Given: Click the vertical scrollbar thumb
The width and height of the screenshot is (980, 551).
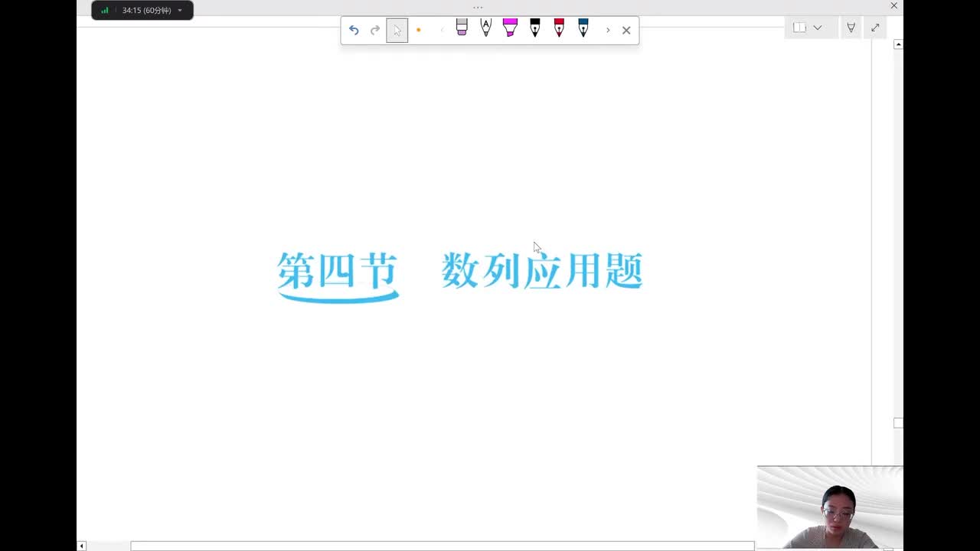Looking at the screenshot, I should pos(898,422).
